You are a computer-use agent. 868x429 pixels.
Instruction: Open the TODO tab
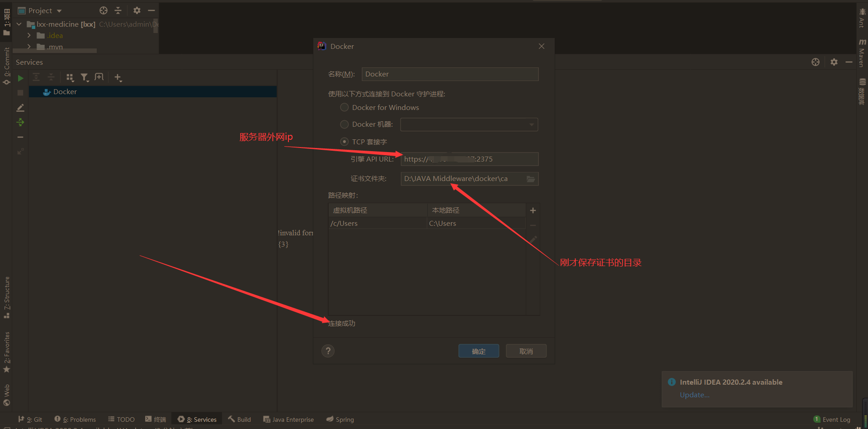pos(122,419)
